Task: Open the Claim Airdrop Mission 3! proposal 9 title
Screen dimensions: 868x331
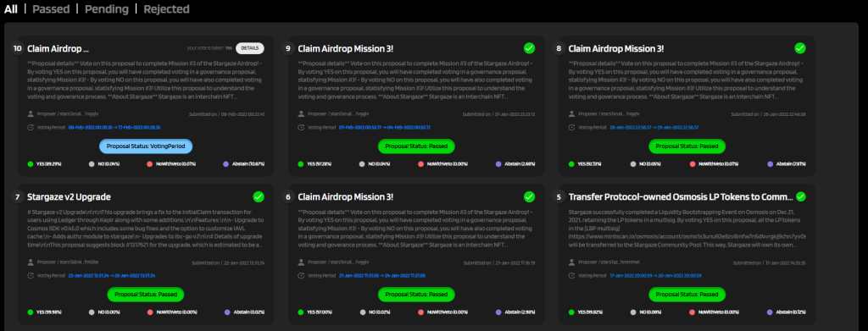Action: [346, 48]
